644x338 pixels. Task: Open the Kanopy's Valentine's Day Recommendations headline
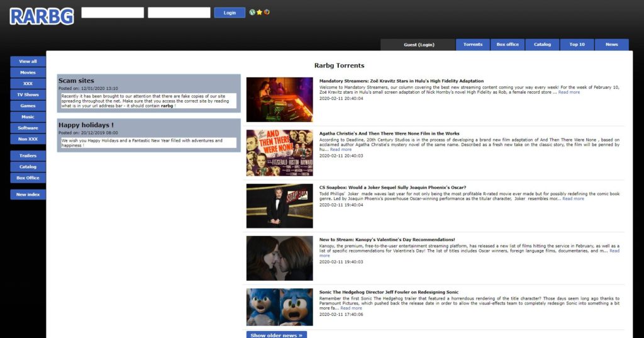[x=387, y=240]
